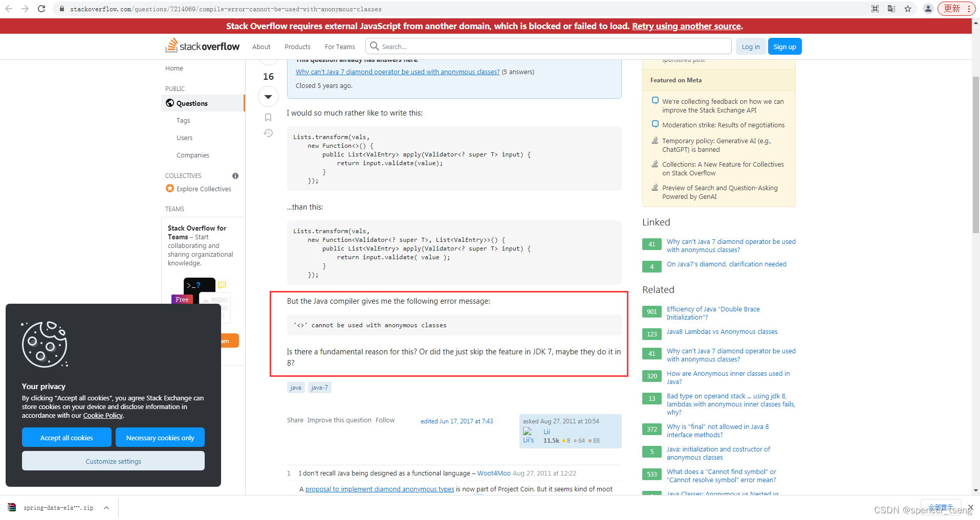Image resolution: width=980 pixels, height=520 pixels.
Task: Open revision history via the timeline icon
Action: coord(268,132)
